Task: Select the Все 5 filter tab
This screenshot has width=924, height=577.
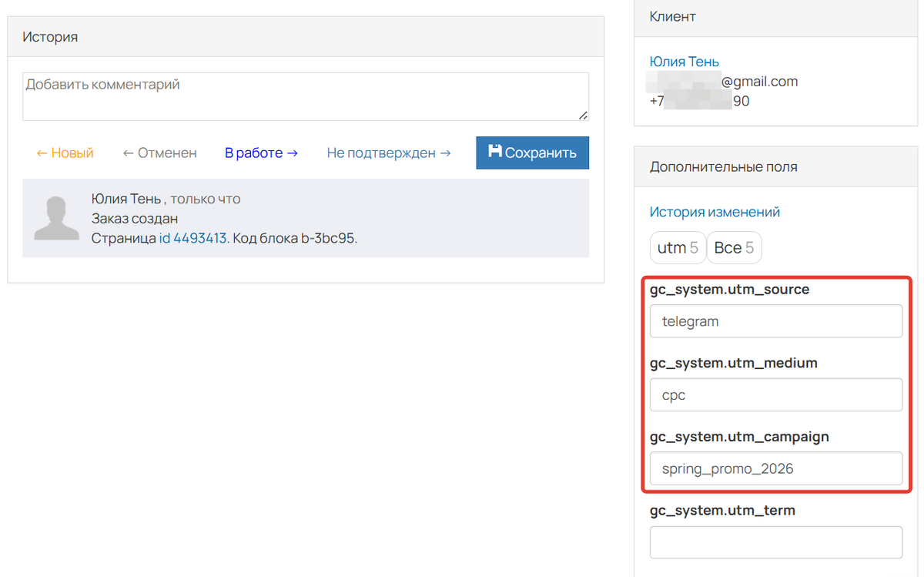Action: tap(734, 248)
